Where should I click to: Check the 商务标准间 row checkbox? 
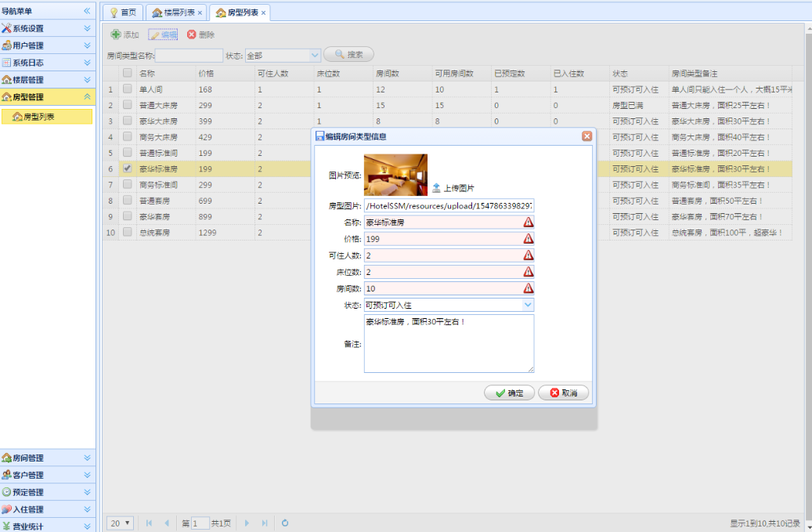pos(127,184)
